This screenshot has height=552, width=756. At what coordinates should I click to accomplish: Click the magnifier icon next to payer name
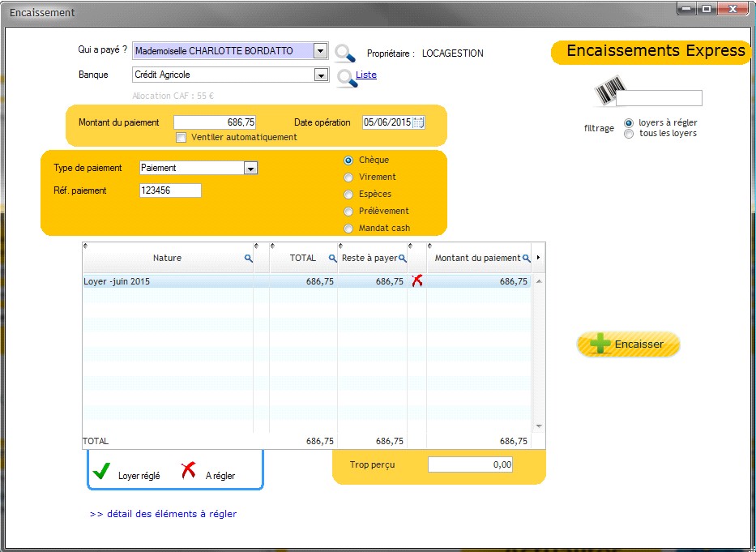(x=345, y=53)
